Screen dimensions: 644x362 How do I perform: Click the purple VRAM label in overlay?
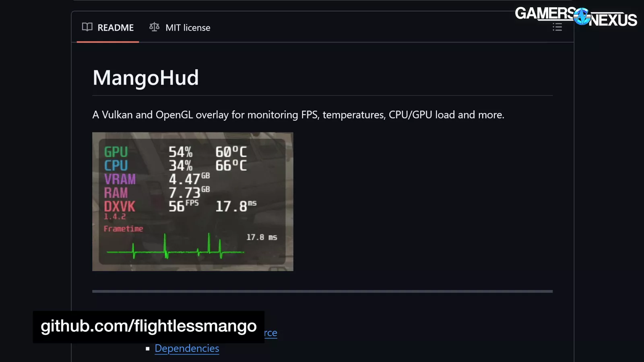pos(120,179)
